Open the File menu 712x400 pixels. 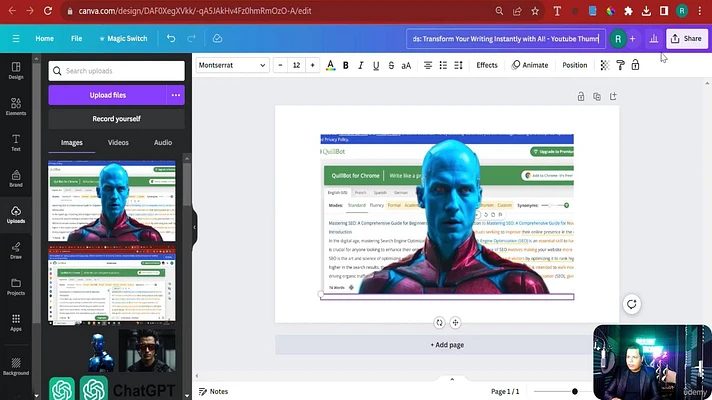coord(76,39)
